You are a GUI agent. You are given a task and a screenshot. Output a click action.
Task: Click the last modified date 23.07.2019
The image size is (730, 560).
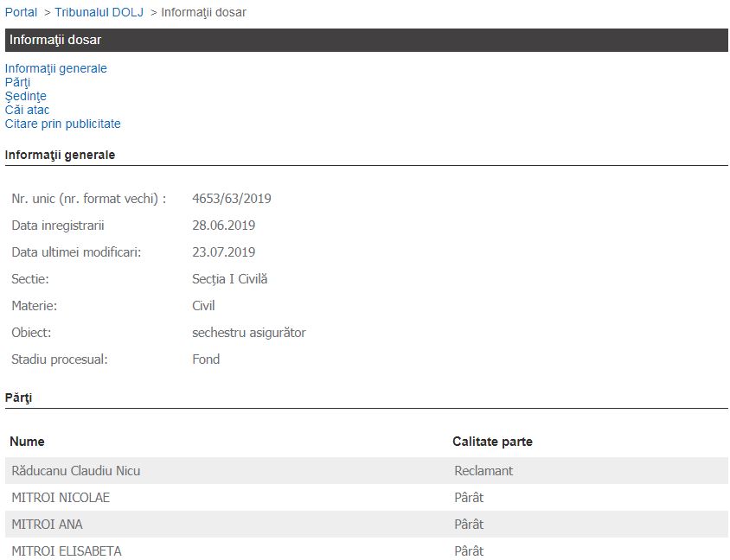coord(223,252)
